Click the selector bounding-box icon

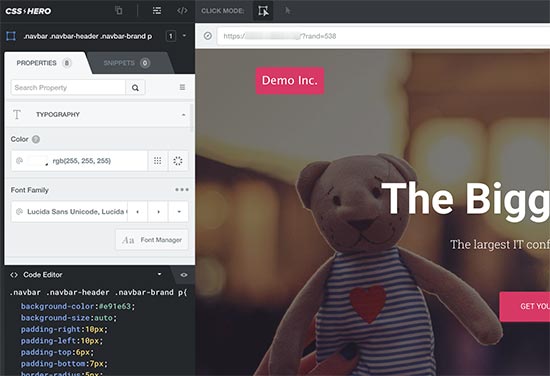(x=11, y=36)
